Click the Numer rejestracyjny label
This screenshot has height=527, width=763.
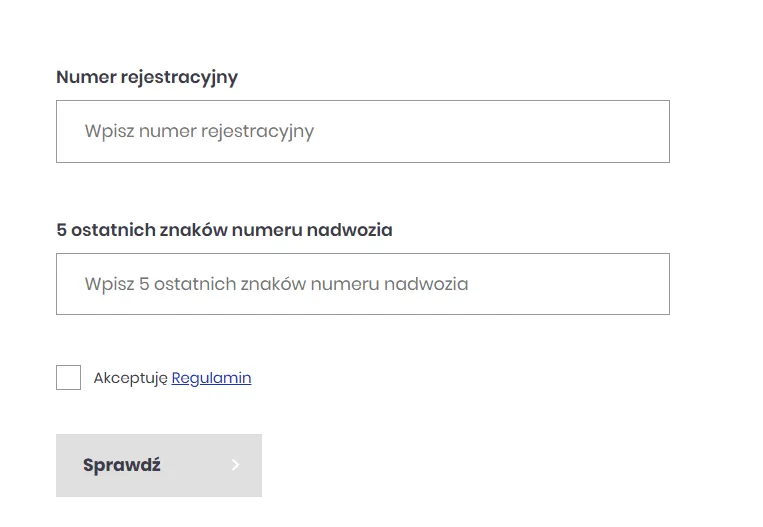click(x=147, y=77)
